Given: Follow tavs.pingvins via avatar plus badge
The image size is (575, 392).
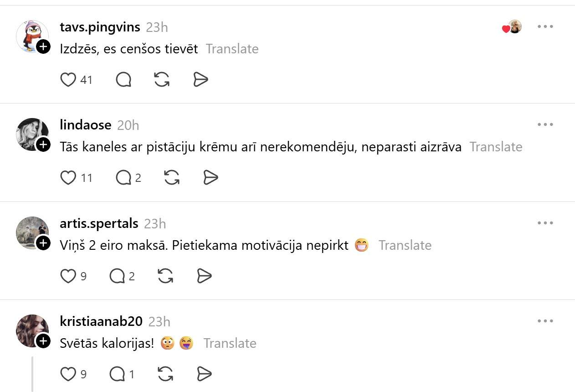Looking at the screenshot, I should 43,46.
